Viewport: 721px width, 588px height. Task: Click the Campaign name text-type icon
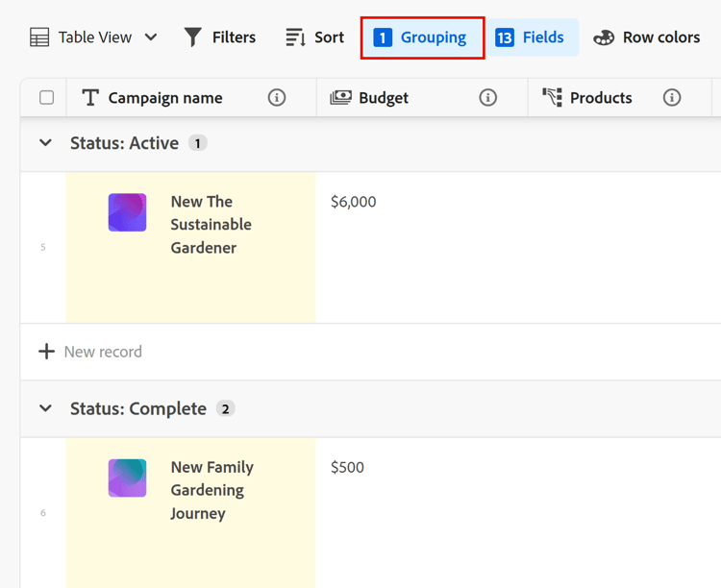90,97
